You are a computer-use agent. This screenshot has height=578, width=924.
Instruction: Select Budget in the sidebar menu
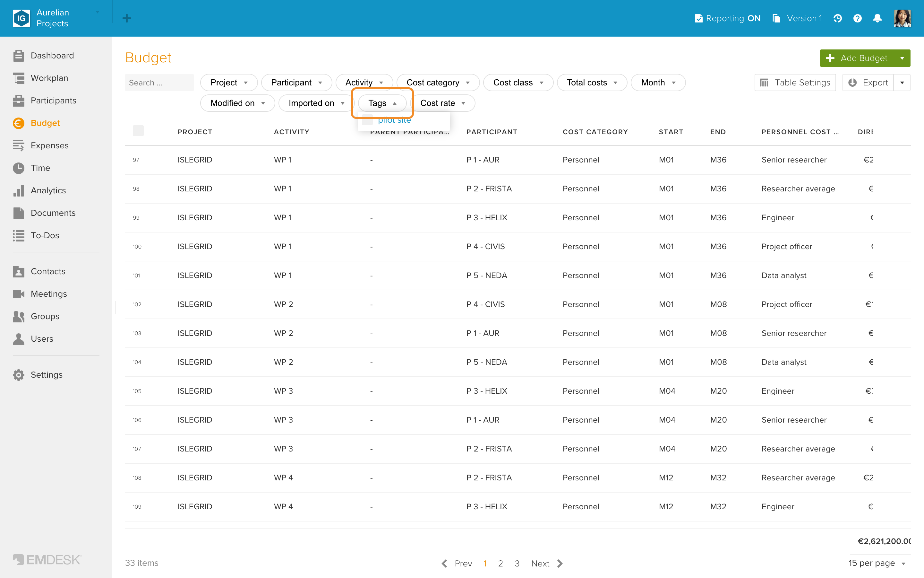[37, 123]
